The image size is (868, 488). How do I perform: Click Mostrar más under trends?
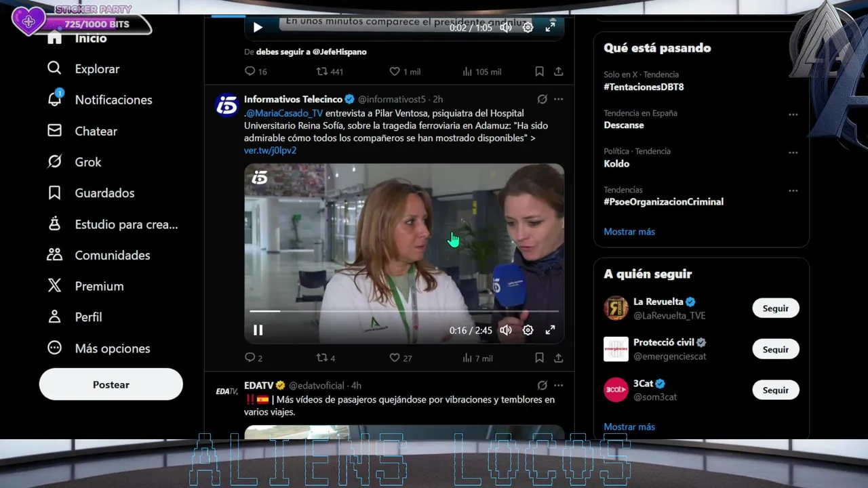click(x=629, y=232)
